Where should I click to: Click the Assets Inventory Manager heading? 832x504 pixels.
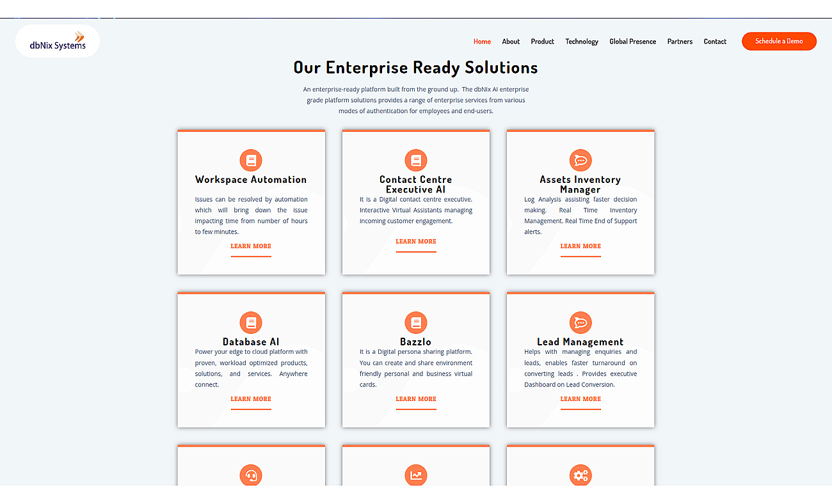point(580,184)
